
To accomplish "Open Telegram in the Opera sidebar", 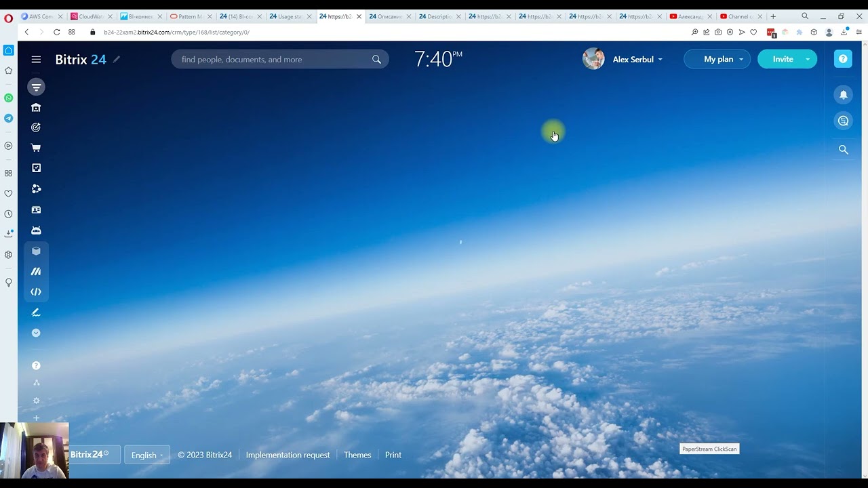I will pos(8,118).
